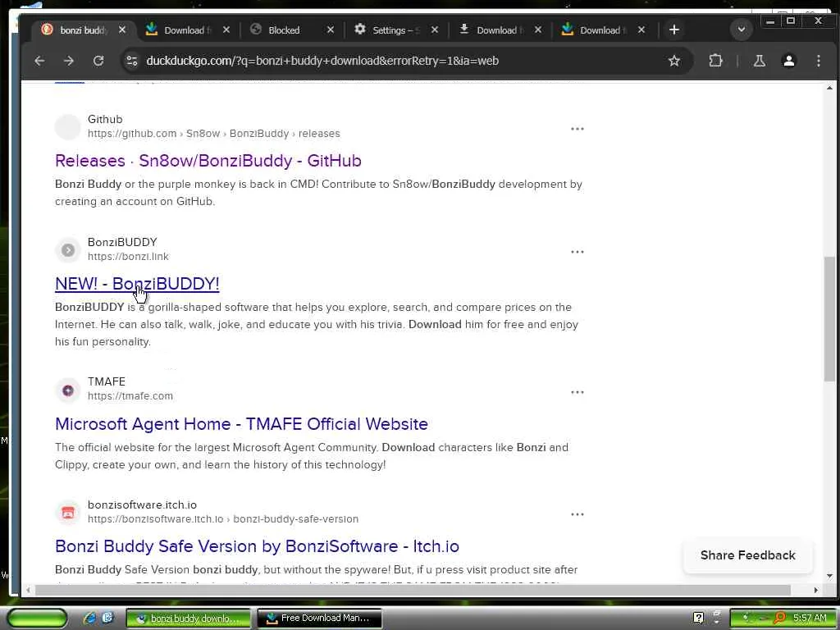Open Bonzi Buddy Safe Version Itch.io link
This screenshot has width=840, height=630.
pyautogui.click(x=257, y=546)
